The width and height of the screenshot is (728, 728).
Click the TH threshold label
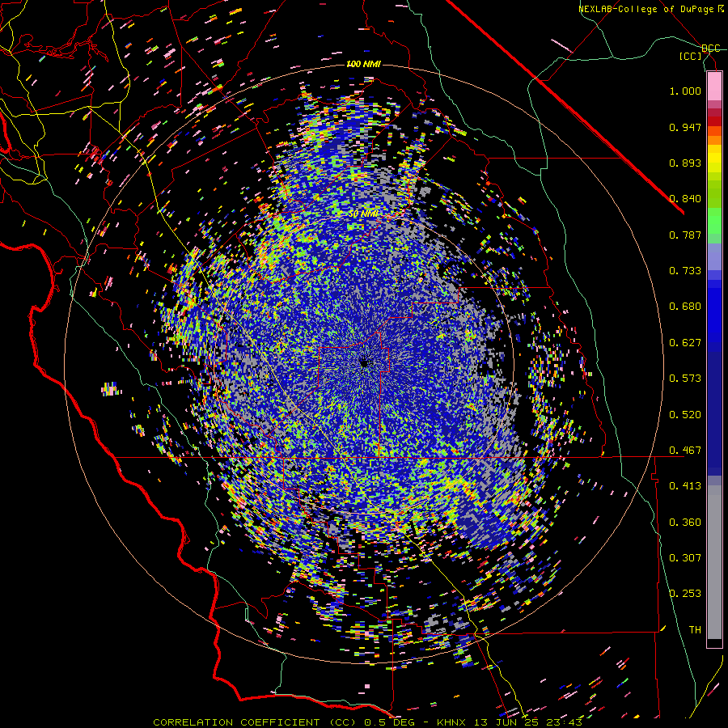click(695, 630)
